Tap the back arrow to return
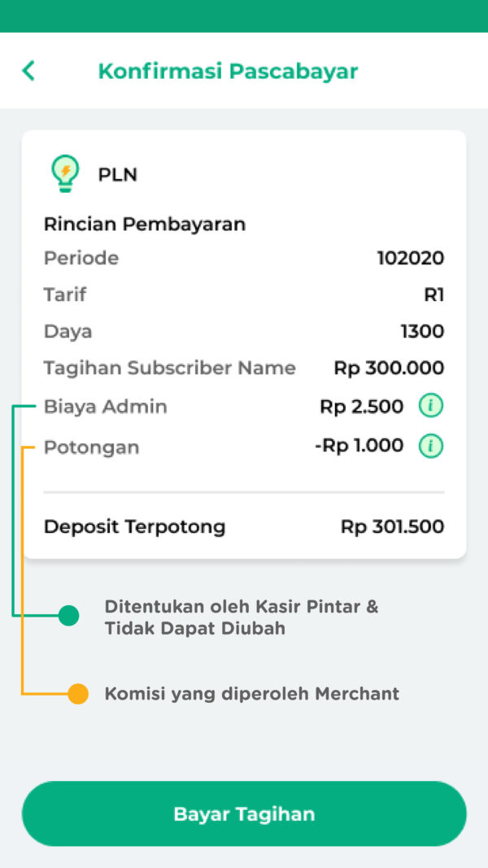This screenshot has height=868, width=488. (x=27, y=71)
